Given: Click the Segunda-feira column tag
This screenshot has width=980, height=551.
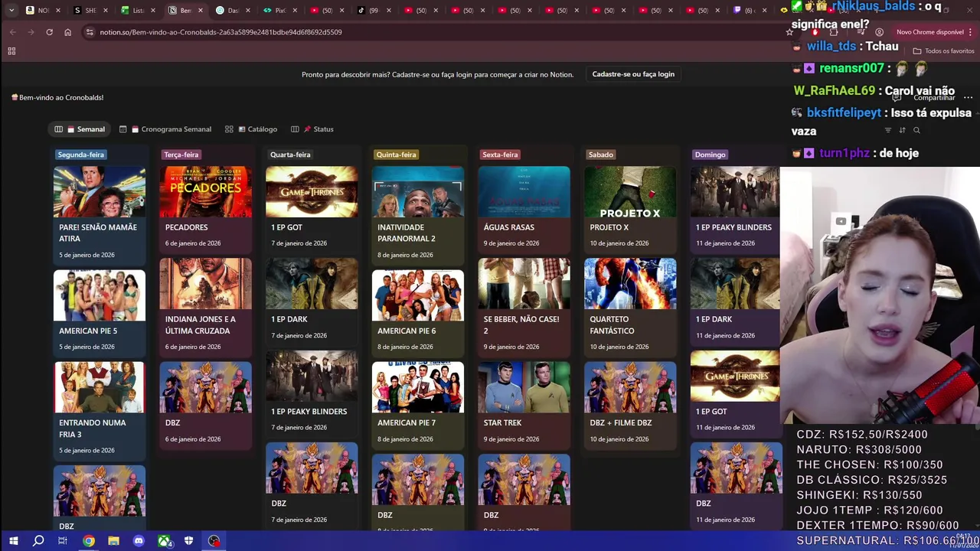Looking at the screenshot, I should 80,155.
